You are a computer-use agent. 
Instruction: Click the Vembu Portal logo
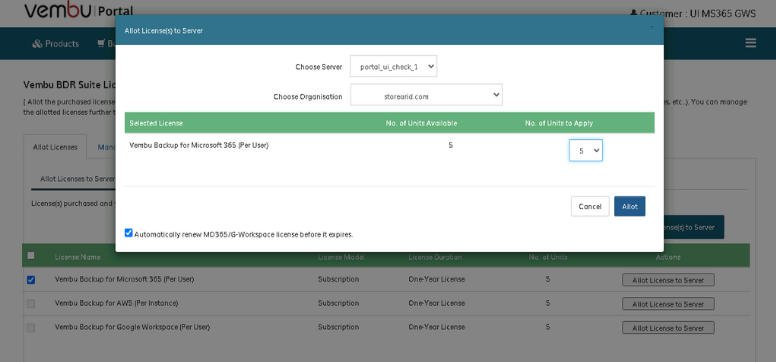click(x=78, y=10)
